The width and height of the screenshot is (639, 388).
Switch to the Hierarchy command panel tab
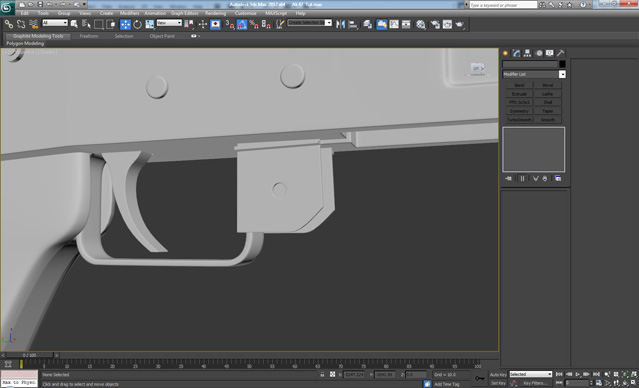click(x=527, y=53)
